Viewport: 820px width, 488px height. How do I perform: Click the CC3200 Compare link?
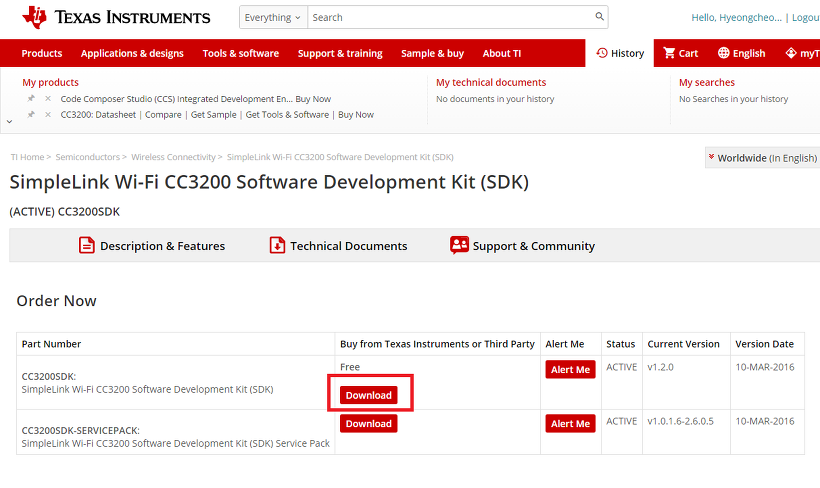click(163, 115)
